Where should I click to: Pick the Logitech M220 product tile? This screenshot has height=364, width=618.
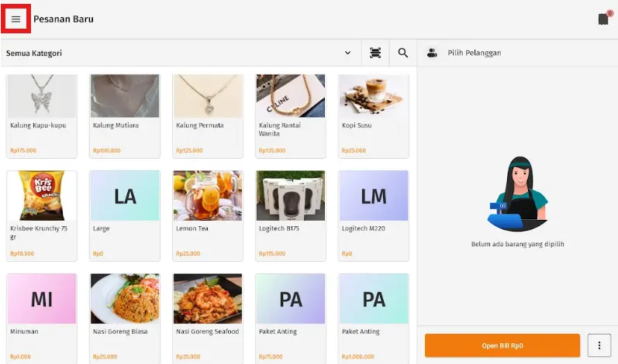(374, 215)
